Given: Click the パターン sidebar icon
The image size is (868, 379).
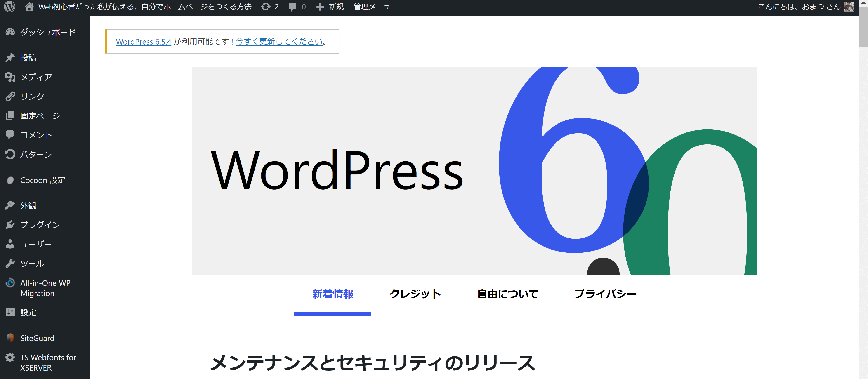Looking at the screenshot, I should point(10,154).
